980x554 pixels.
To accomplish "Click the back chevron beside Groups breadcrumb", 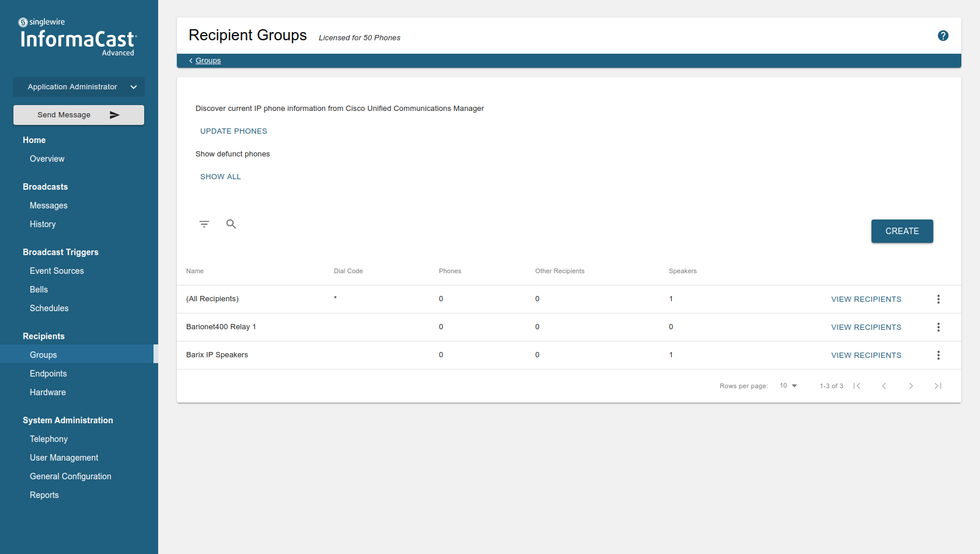I will (190, 60).
